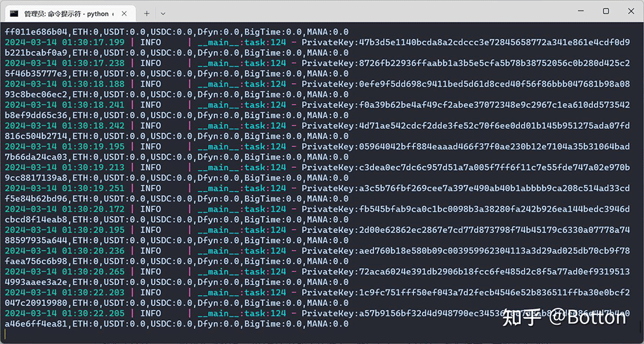Click the 知乎 @Botton watermark

[563, 317]
